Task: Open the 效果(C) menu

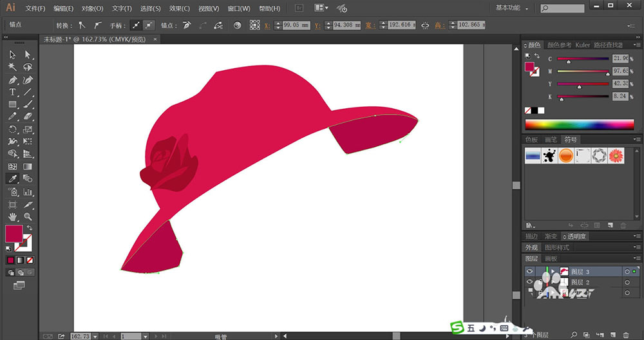Action: [x=179, y=8]
